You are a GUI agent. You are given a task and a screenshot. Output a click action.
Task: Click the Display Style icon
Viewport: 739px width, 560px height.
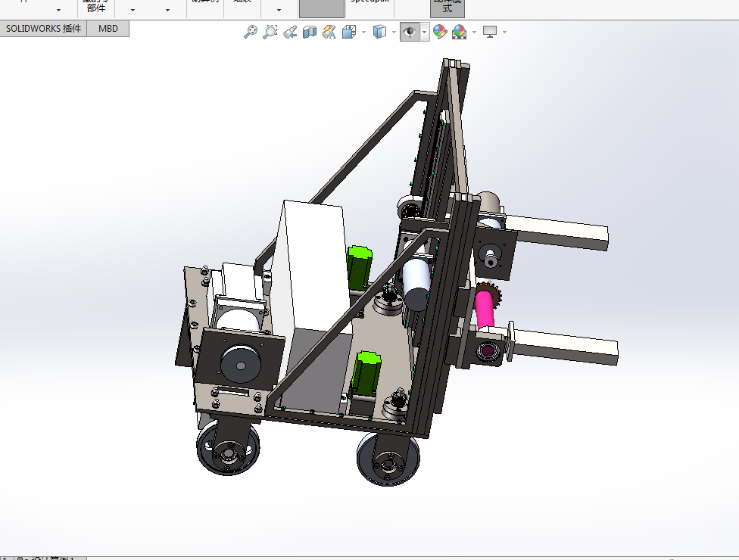click(x=379, y=32)
